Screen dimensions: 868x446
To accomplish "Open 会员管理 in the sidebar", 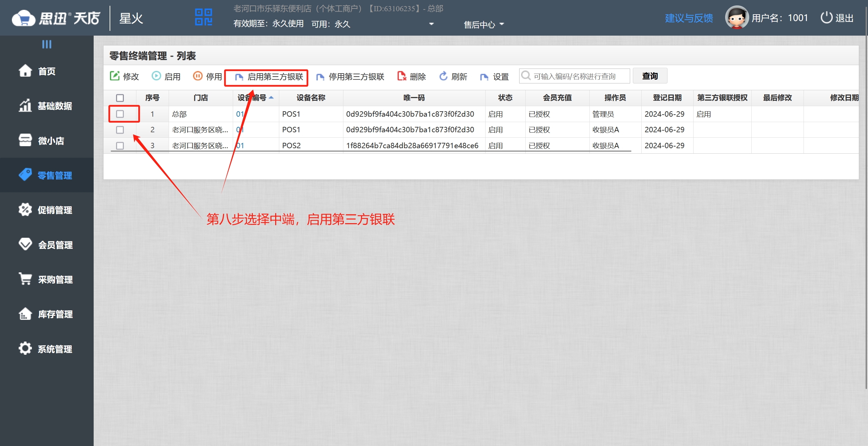I will [x=55, y=245].
